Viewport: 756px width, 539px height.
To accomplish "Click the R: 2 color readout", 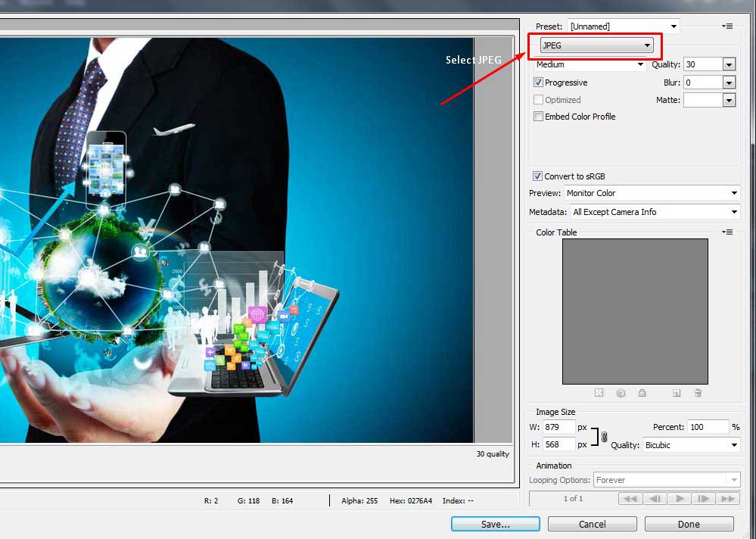I will click(211, 501).
